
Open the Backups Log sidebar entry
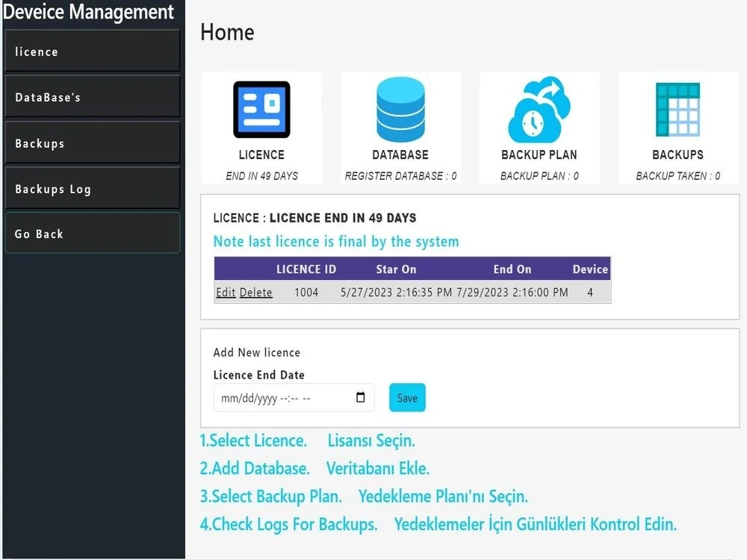click(x=92, y=188)
